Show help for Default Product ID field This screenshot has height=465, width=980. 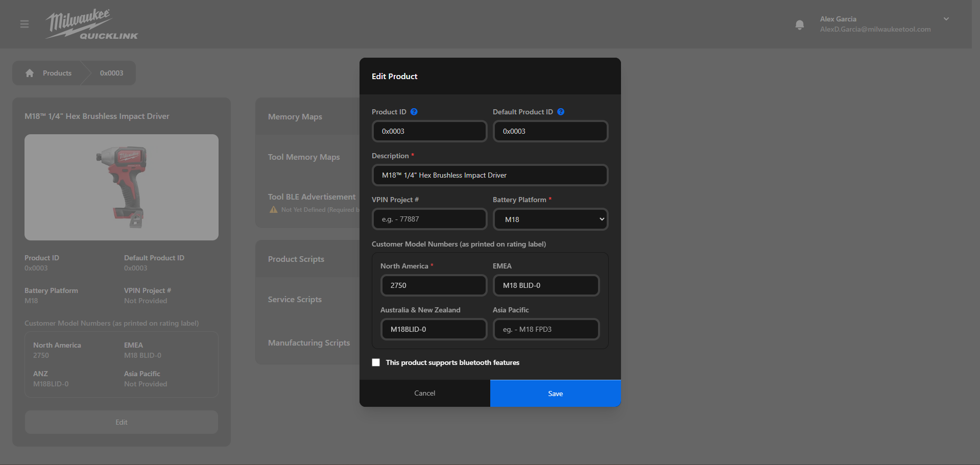561,112
